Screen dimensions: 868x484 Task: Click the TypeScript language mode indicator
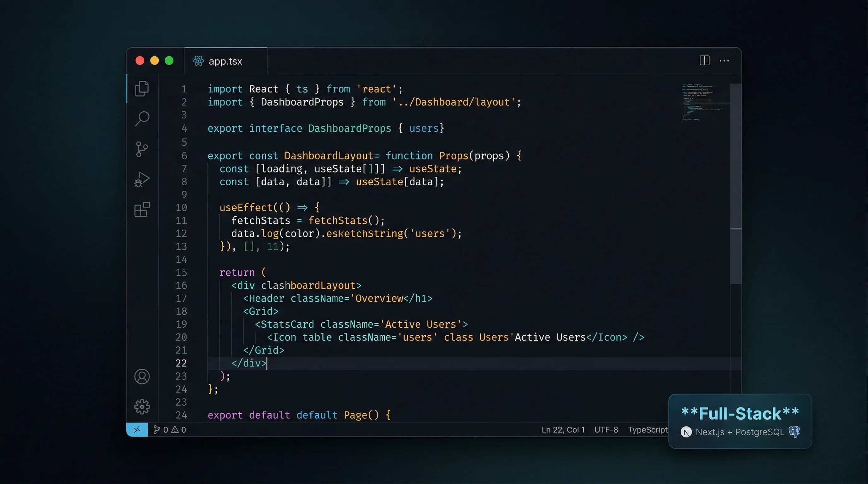coord(648,429)
